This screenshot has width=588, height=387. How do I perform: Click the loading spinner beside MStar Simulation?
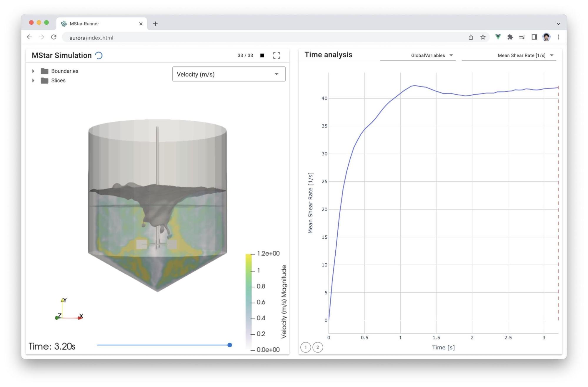98,55
